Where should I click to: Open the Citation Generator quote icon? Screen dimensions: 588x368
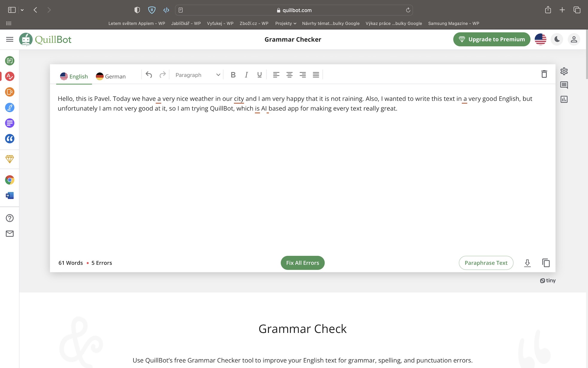[x=10, y=139]
